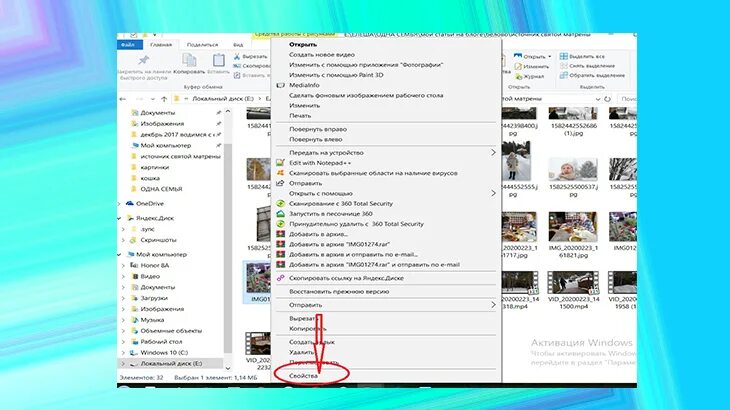Screen dimensions: 730x410
Task: Click the Снять выделение icon in the ribbon
Action: coord(564,66)
